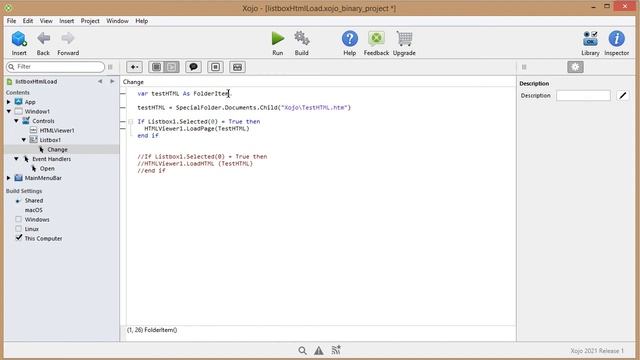The width and height of the screenshot is (640, 360).
Task: Click the navigator right arrow next to listboxHtmlLoad
Action: [x=112, y=82]
